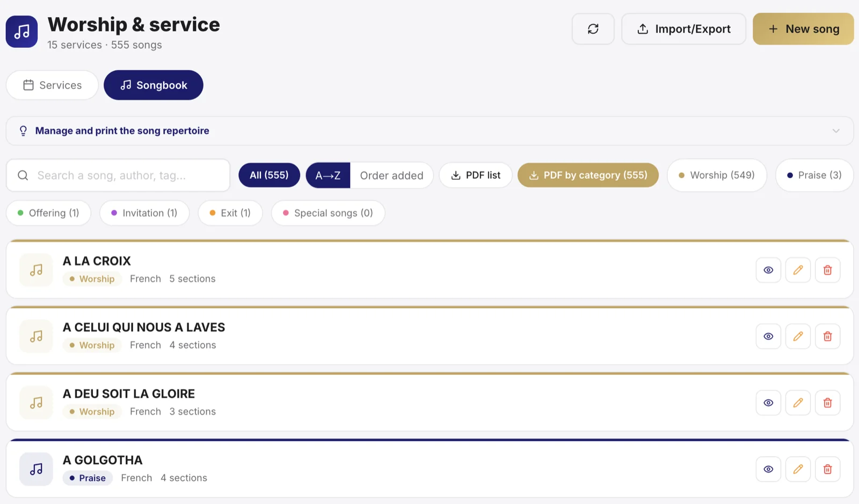Open A CELUI QUI NOUS A LAVES title

pyautogui.click(x=144, y=327)
